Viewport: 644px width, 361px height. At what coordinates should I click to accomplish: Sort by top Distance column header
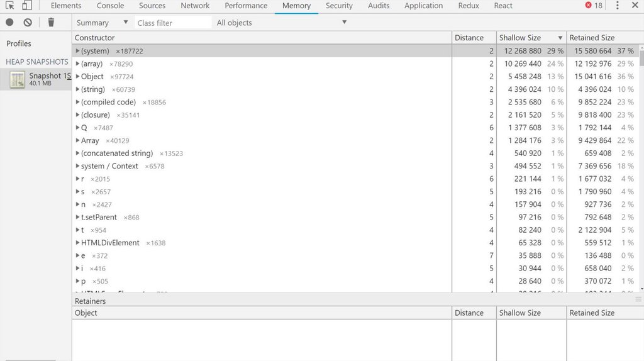pos(474,37)
